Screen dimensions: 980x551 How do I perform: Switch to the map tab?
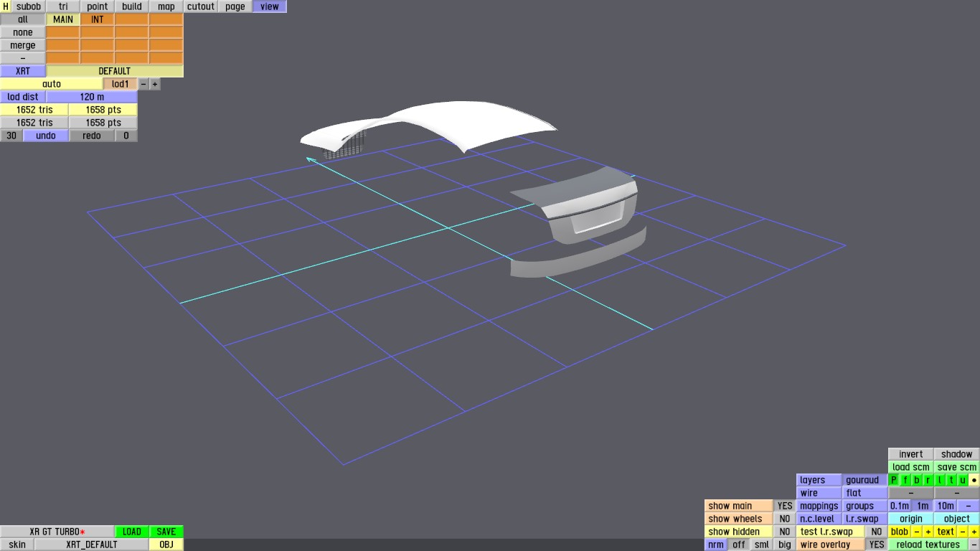point(166,6)
